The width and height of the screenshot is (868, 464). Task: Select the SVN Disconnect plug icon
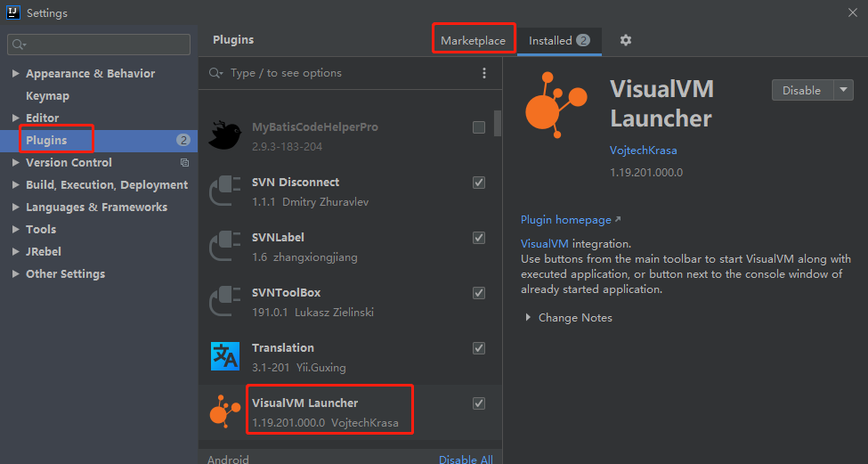pos(224,191)
